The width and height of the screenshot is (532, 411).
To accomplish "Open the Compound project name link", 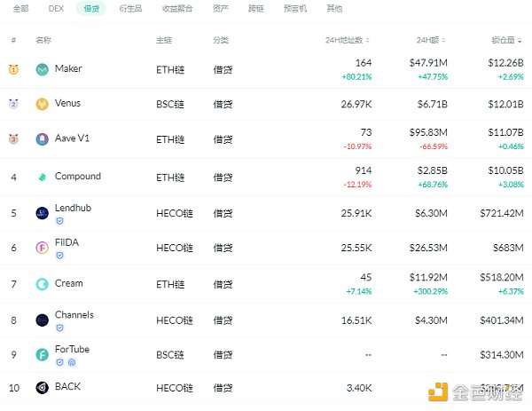I will click(77, 177).
